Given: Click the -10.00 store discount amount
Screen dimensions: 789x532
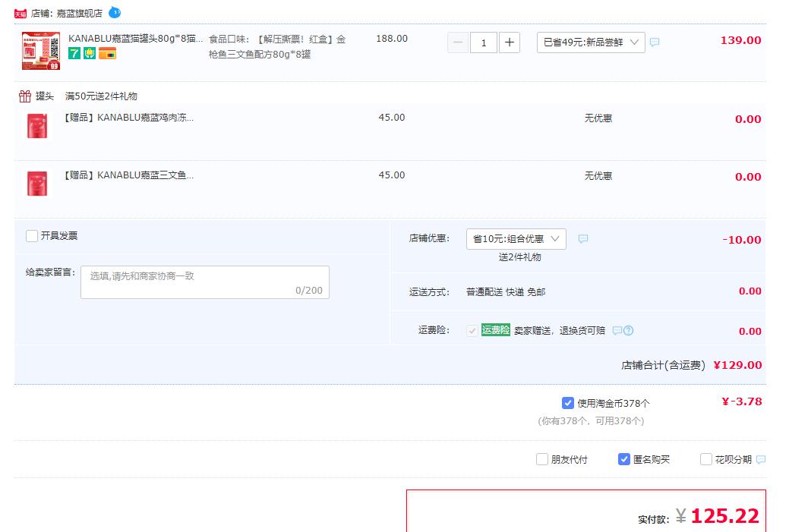Looking at the screenshot, I should coord(742,240).
